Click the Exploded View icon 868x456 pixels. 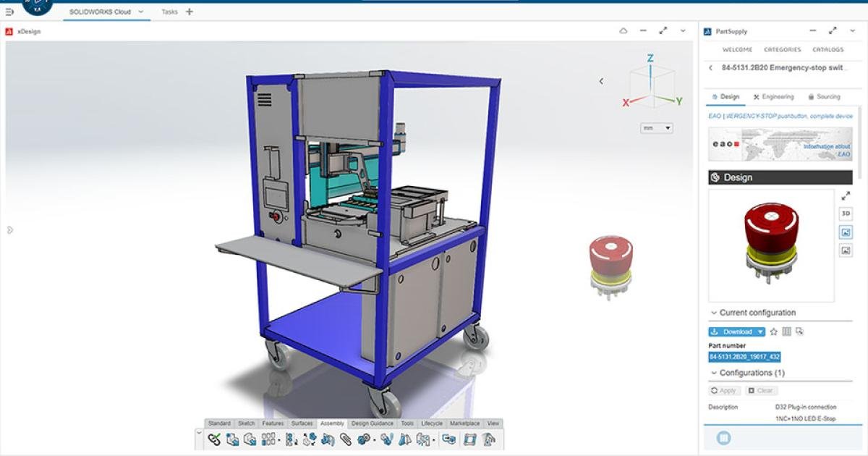(310, 439)
